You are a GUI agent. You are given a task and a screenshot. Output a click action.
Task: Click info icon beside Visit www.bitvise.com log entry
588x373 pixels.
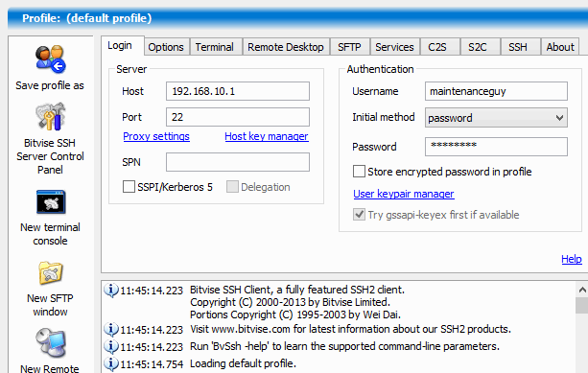tap(111, 329)
